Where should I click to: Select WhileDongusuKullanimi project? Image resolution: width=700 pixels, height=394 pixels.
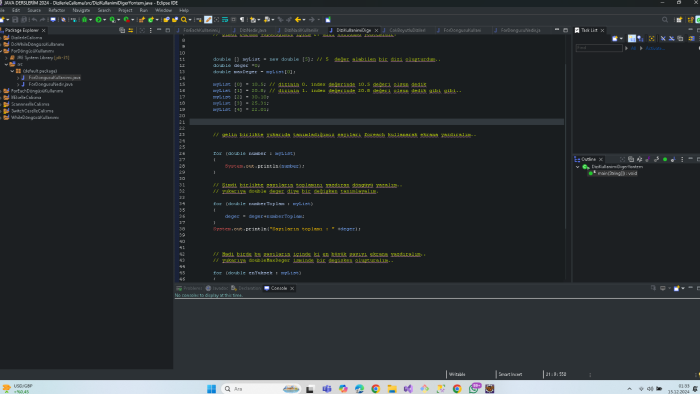34,117
